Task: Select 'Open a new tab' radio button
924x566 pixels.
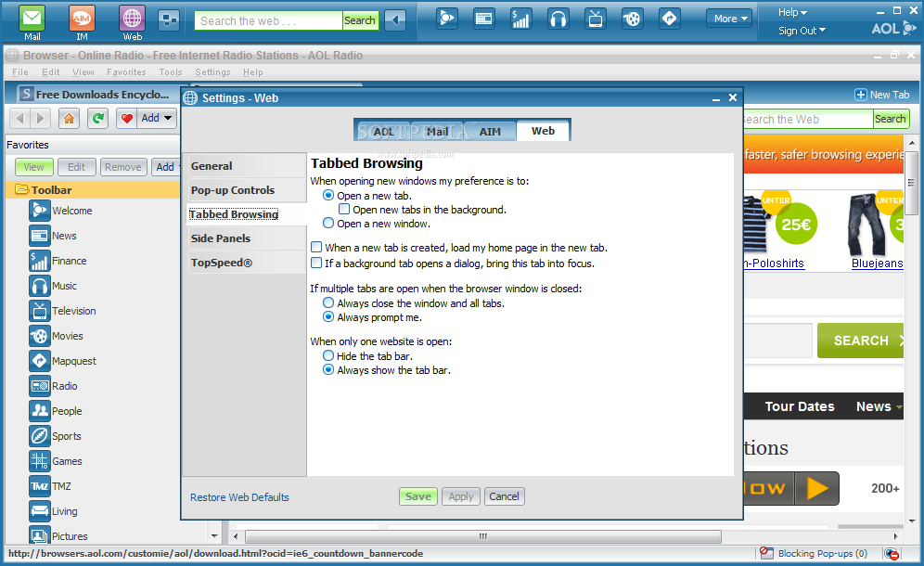Action: [328, 195]
